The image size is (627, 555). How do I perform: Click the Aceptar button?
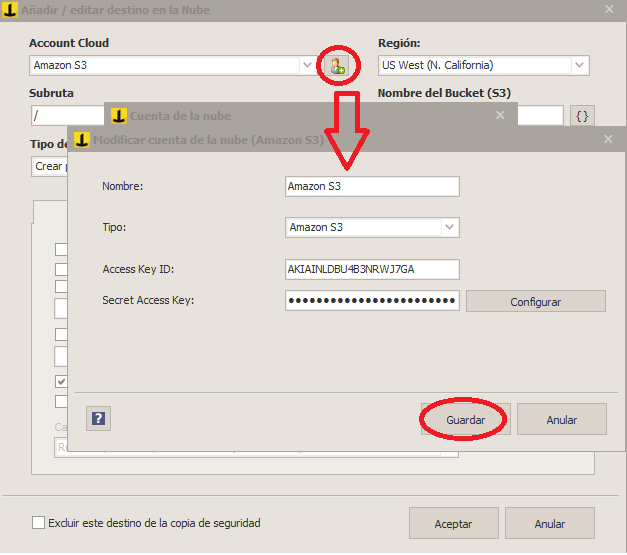tap(453, 523)
